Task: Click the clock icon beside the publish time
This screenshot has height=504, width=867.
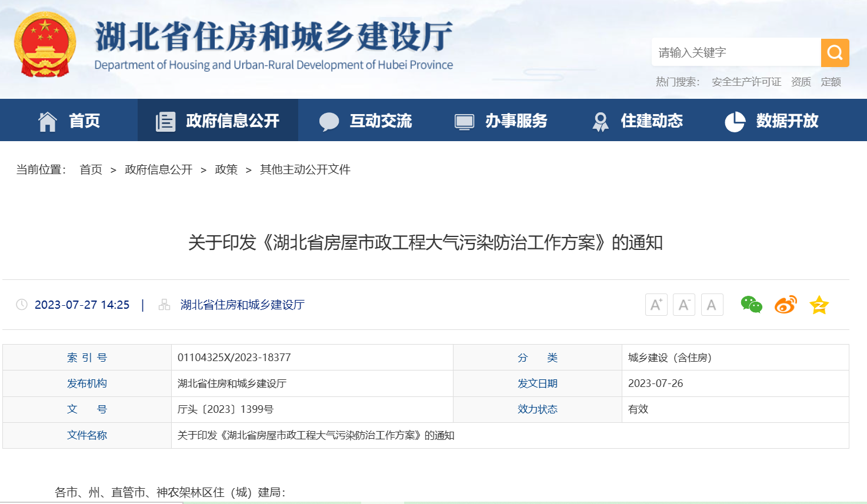Action: click(22, 305)
